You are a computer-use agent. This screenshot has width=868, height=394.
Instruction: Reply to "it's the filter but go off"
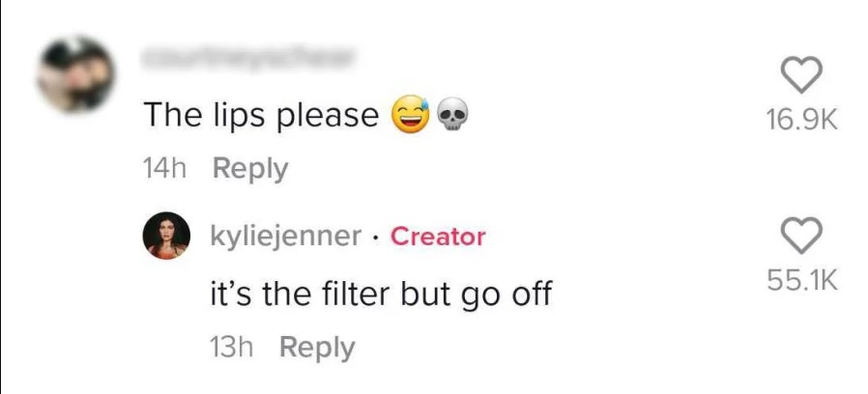point(317,348)
